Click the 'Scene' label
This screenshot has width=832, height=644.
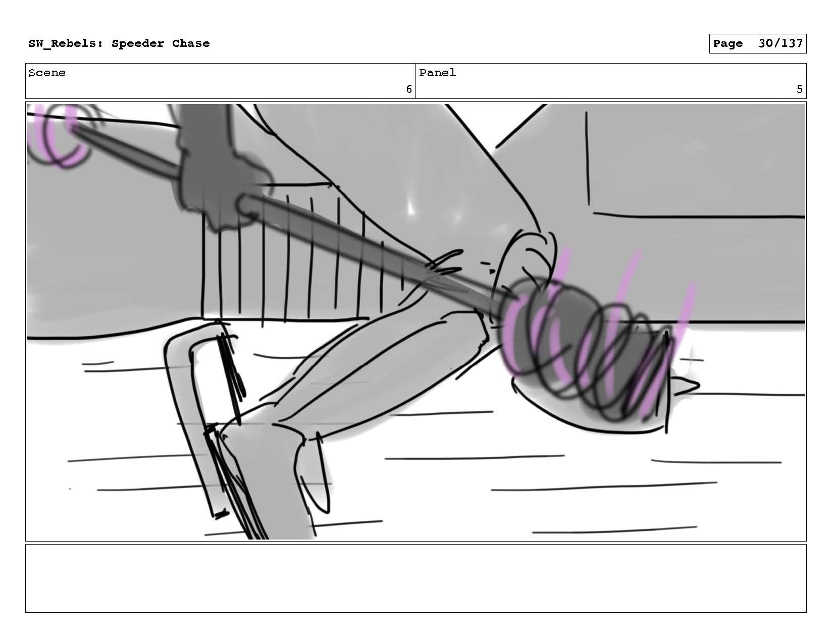click(47, 73)
